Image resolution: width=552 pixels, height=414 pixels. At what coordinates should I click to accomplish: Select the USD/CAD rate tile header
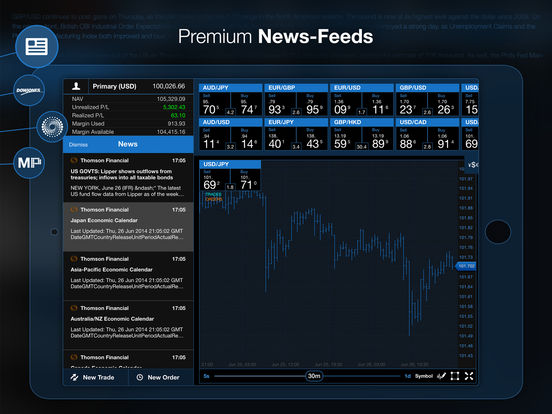(x=428, y=122)
